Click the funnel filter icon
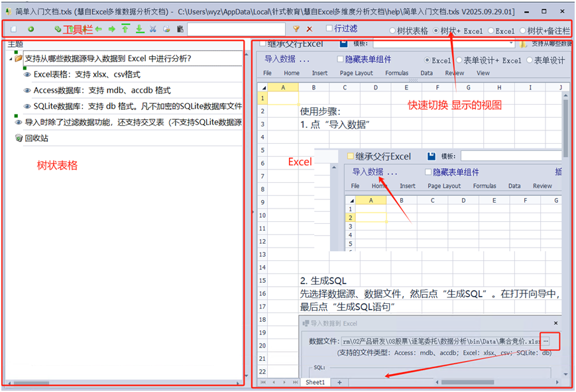Screen dimensions: 576x392 [296, 29]
